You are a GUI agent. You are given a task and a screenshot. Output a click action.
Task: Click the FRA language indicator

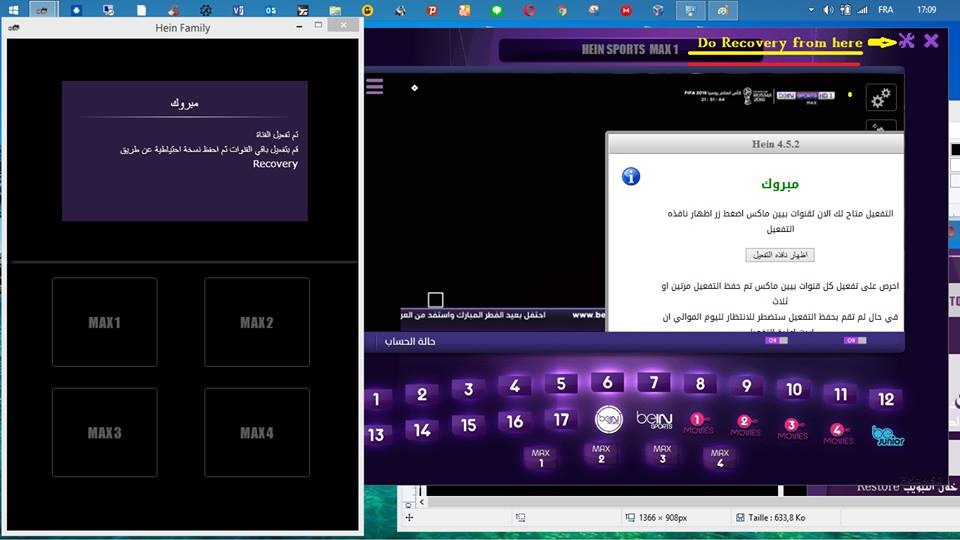pyautogui.click(x=885, y=10)
